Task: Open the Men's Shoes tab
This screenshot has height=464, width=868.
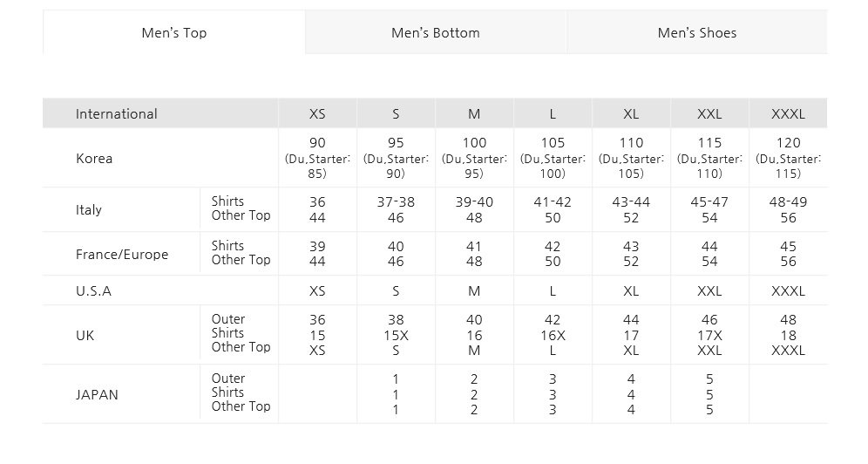Action: point(697,32)
